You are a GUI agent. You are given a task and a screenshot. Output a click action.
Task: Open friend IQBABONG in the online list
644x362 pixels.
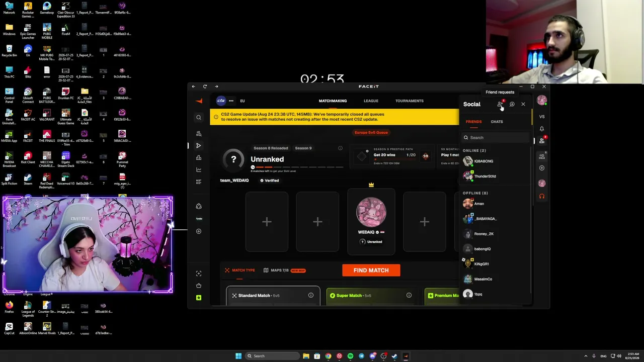point(496,161)
